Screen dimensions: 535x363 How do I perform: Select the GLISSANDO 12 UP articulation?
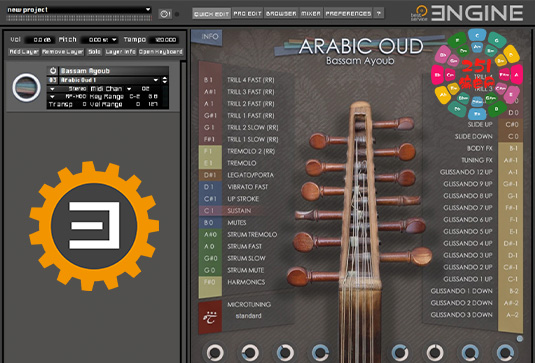(466, 172)
